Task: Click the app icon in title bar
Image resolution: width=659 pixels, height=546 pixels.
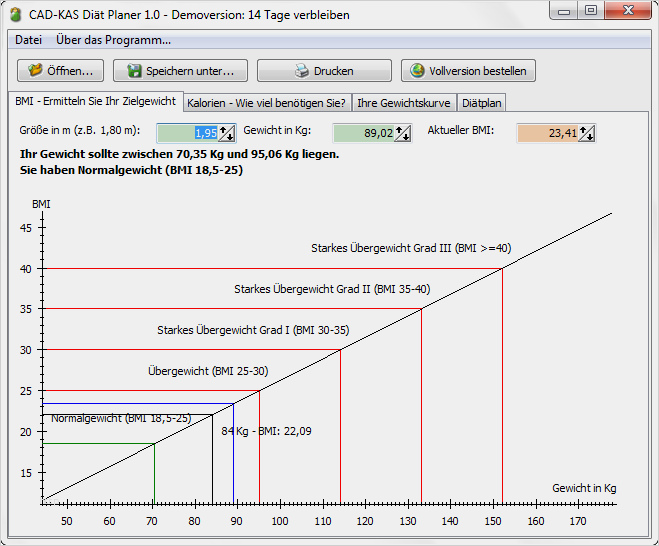Action: point(15,11)
